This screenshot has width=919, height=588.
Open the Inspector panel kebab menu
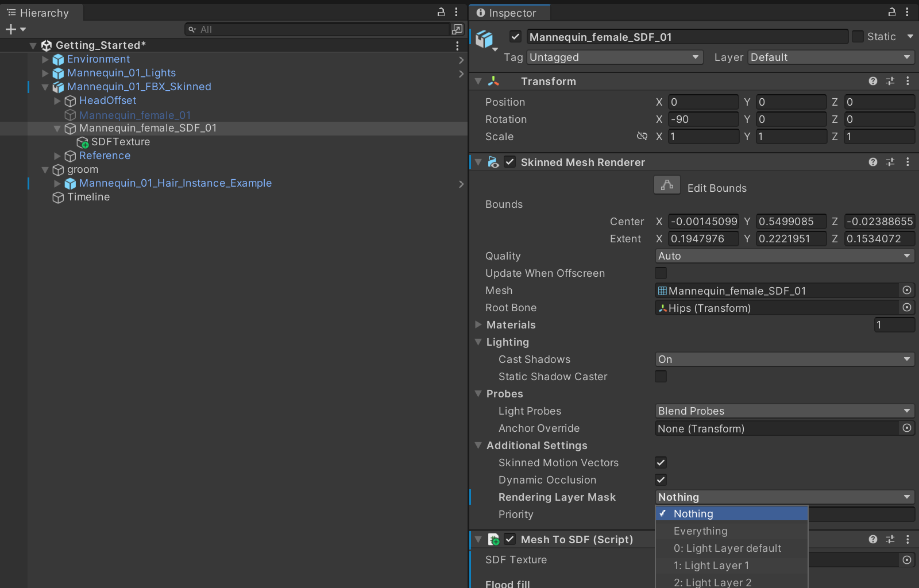[907, 12]
